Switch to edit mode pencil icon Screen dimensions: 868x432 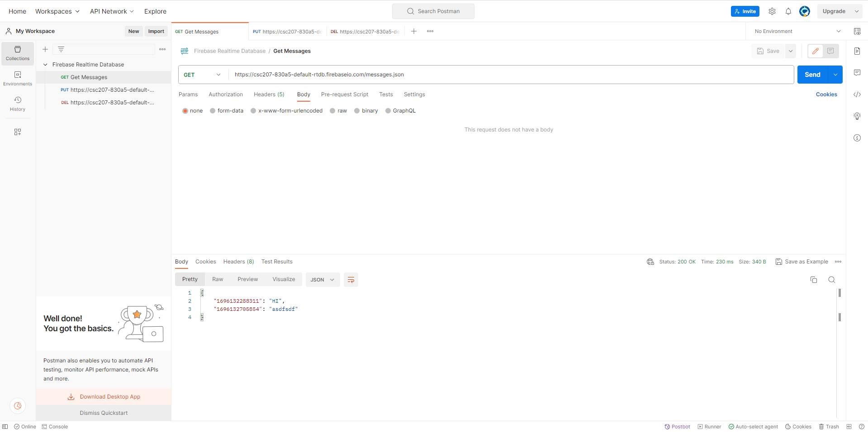click(816, 51)
